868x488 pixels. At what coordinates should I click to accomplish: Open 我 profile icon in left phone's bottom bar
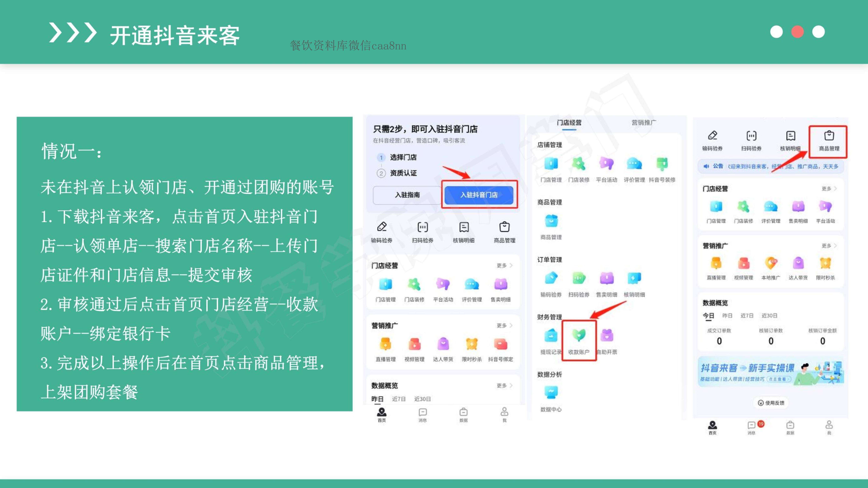[504, 415]
